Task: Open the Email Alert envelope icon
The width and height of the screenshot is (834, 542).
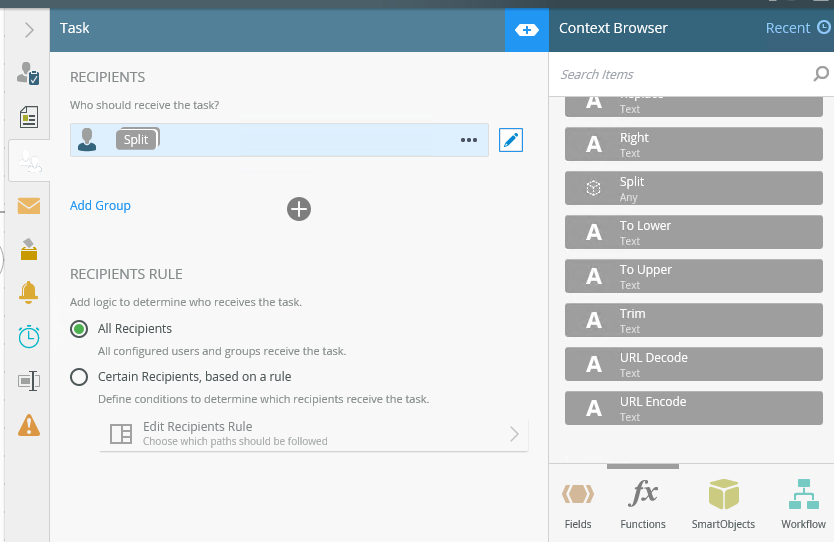Action: pos(29,206)
